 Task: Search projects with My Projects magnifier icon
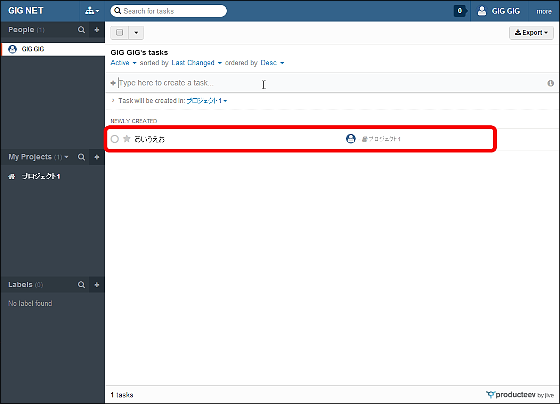(81, 157)
